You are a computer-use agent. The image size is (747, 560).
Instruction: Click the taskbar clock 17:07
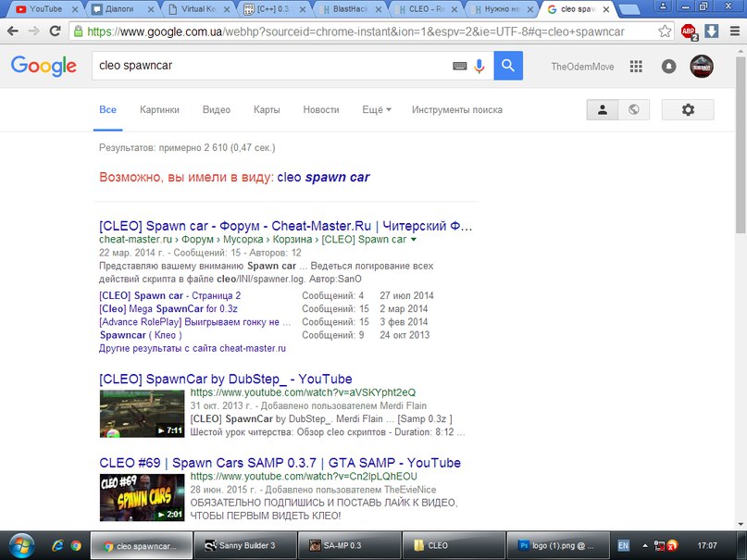point(707,546)
